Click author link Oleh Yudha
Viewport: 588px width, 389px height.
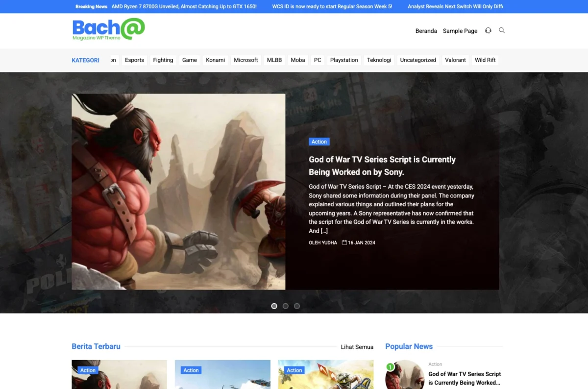[x=323, y=243]
